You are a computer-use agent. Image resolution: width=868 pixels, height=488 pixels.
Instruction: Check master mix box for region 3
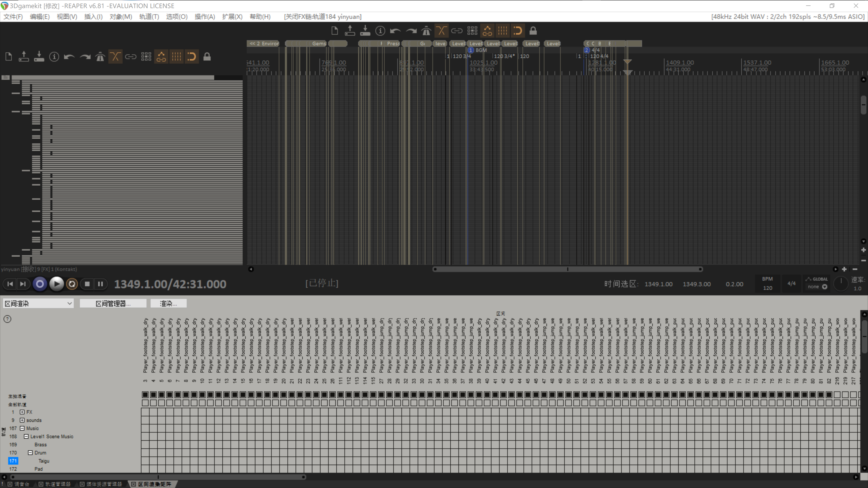pos(145,394)
